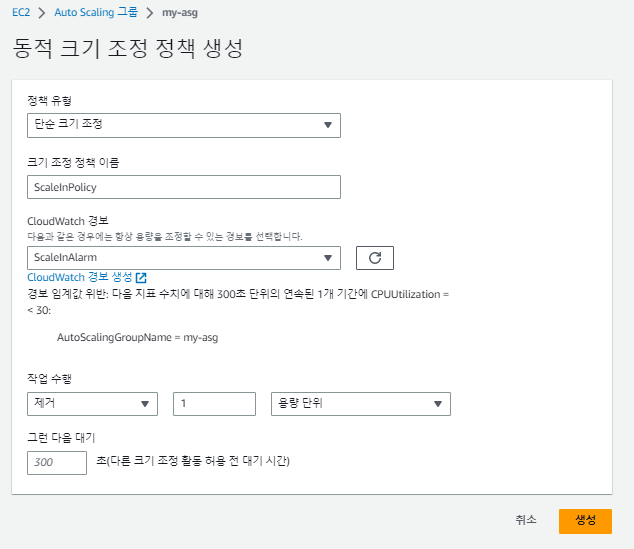Click the 크기 조정 정책 이름 input field
This screenshot has width=634, height=549.
(184, 187)
